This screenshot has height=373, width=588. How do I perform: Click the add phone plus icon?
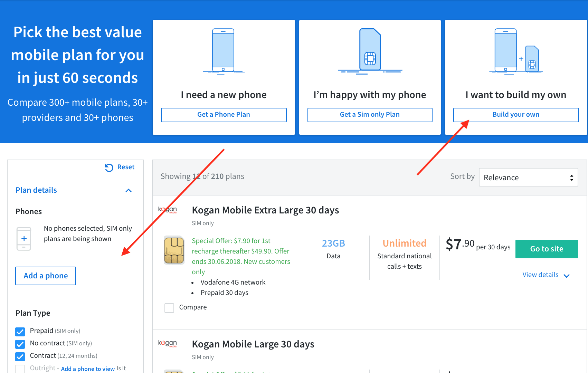tap(24, 239)
